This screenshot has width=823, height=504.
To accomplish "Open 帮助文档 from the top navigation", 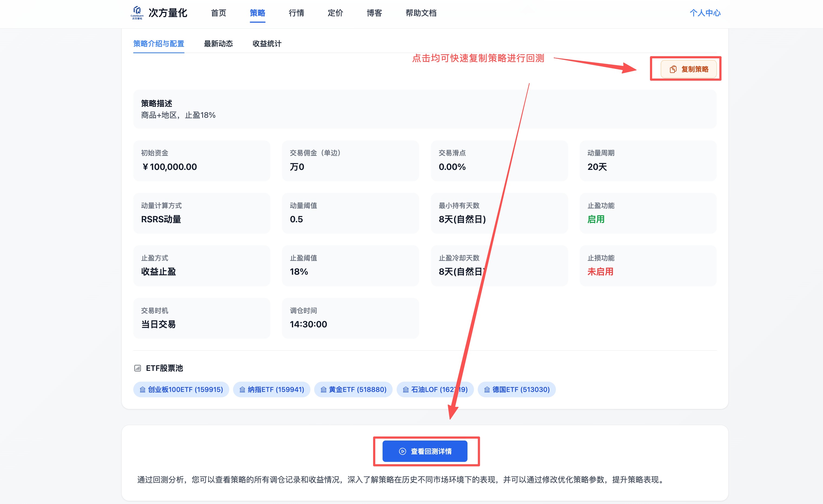I will [421, 13].
